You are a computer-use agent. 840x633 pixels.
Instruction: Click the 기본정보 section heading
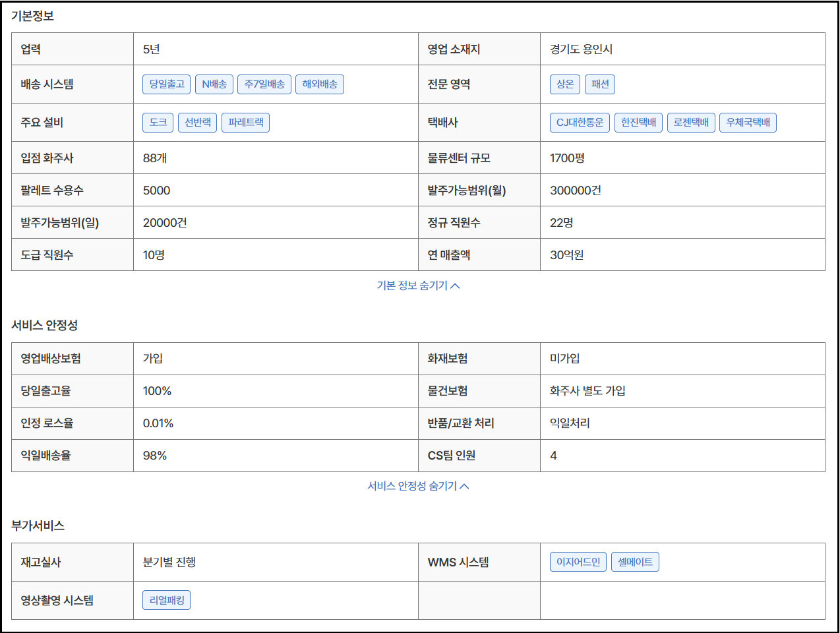click(x=32, y=16)
